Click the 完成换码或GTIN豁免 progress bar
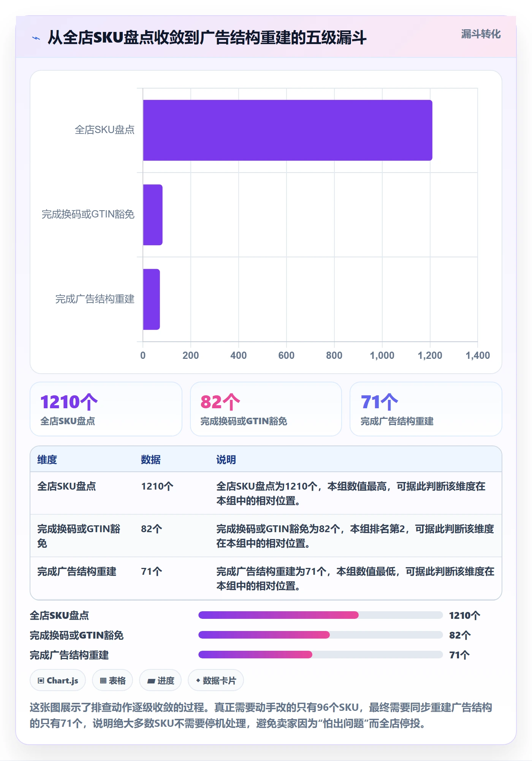 pyautogui.click(x=320, y=635)
